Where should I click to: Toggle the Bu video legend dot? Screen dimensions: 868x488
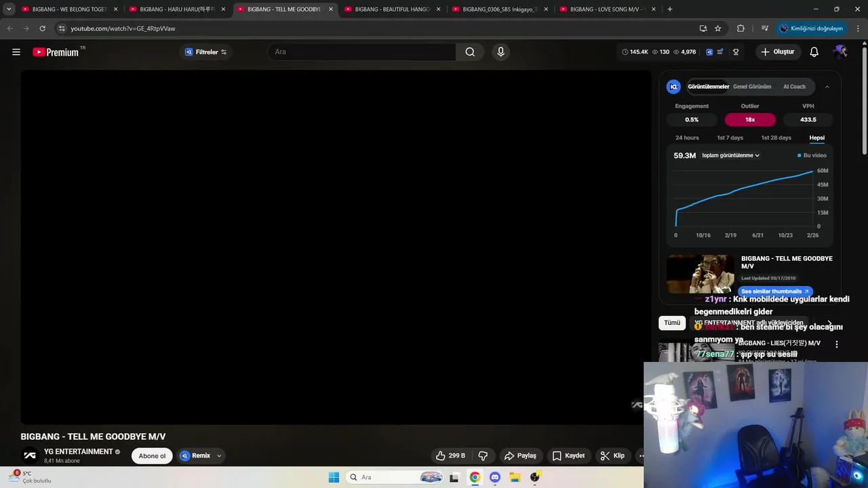[x=800, y=155]
